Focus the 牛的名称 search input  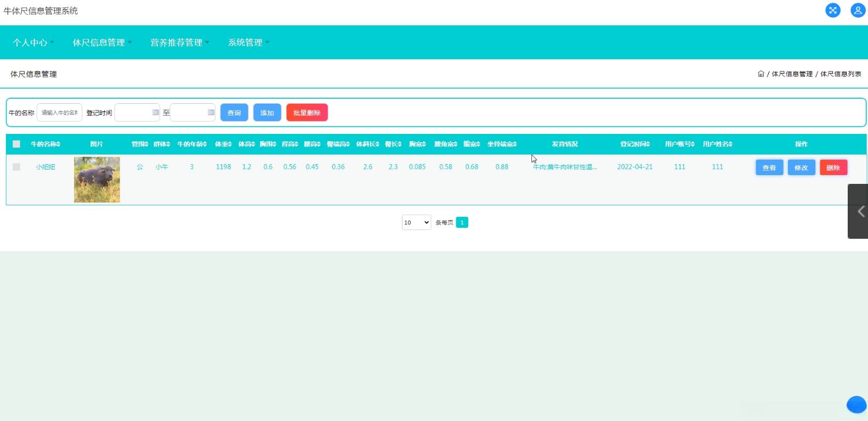pos(59,113)
